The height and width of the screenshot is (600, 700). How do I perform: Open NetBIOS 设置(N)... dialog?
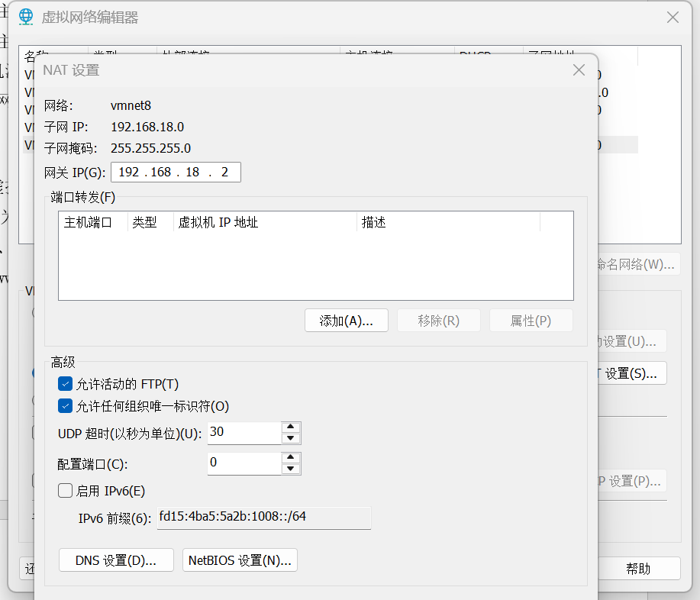240,560
